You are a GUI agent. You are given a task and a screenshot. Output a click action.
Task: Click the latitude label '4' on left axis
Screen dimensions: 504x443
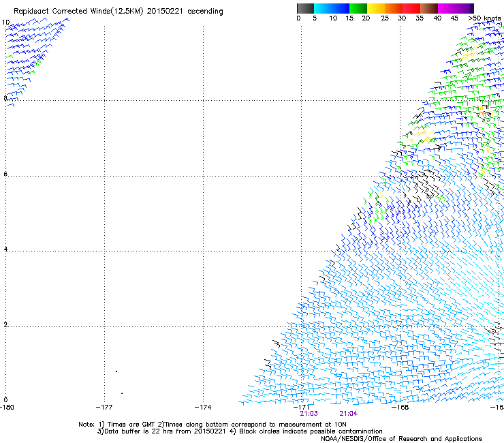(5, 249)
